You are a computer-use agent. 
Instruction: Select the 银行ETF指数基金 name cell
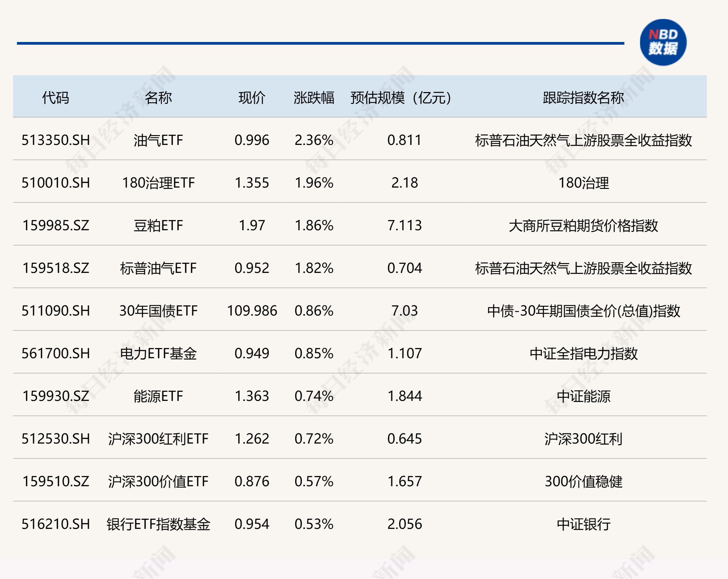coord(158,524)
